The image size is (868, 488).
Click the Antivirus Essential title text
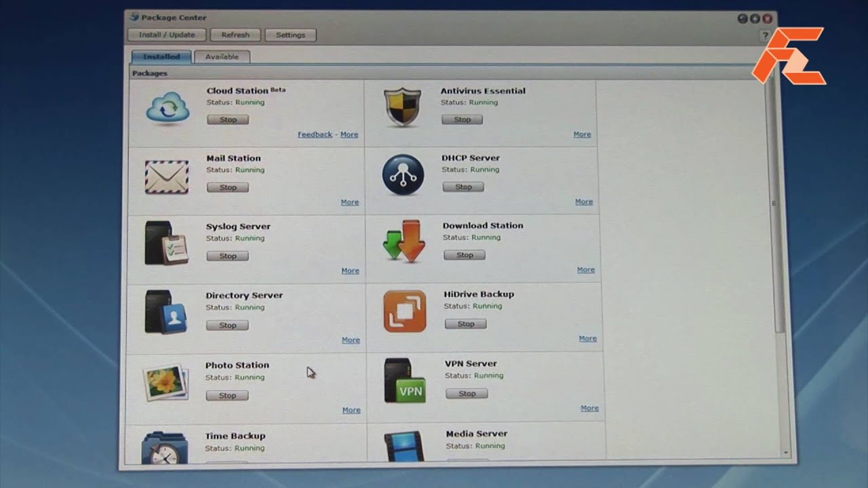(483, 91)
